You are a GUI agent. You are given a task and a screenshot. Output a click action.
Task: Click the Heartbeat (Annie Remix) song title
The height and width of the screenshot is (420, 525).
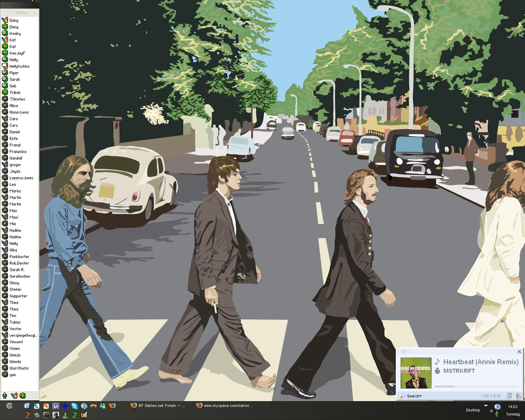[x=481, y=362]
